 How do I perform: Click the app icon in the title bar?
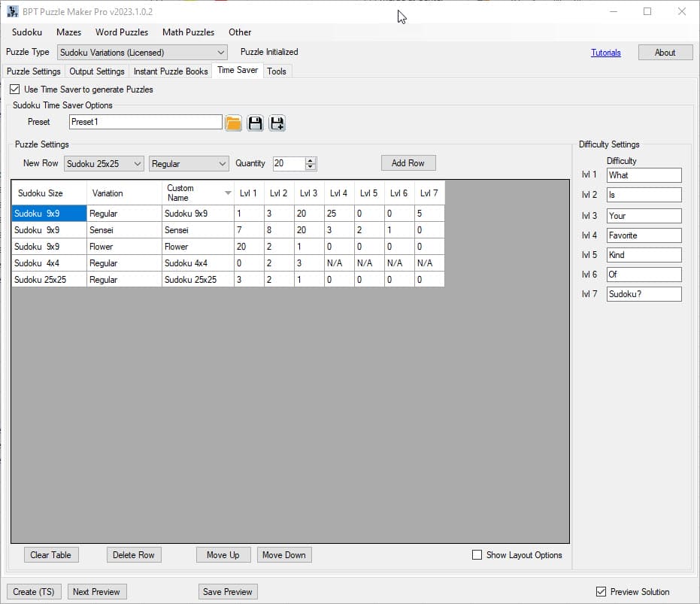[x=13, y=11]
